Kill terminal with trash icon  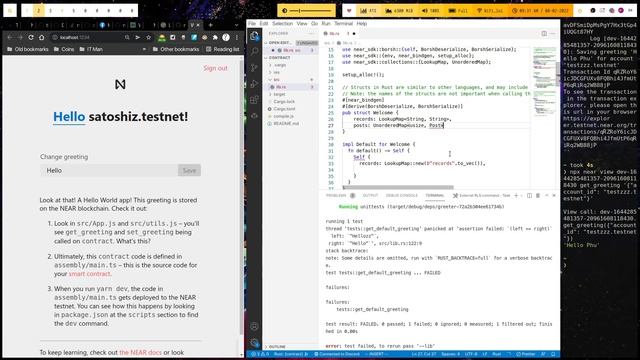pos(538,196)
